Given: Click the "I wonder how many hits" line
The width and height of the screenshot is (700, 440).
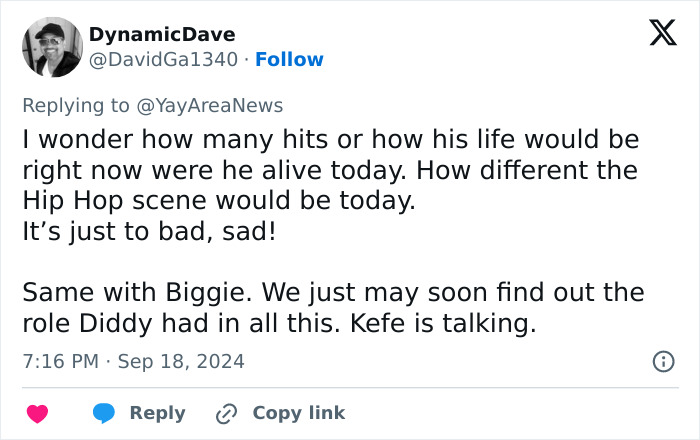Looking at the screenshot, I should tap(330, 139).
